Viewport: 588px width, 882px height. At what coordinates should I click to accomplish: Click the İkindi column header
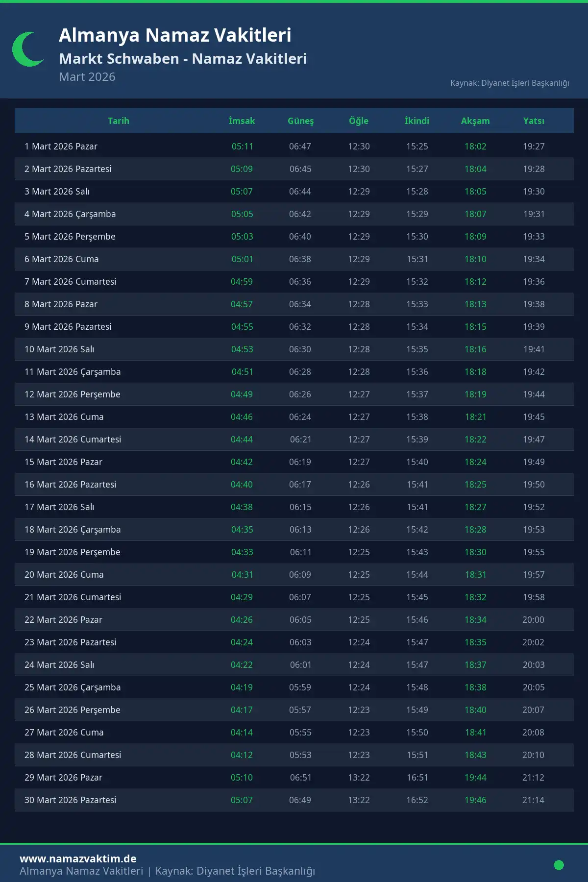click(417, 121)
